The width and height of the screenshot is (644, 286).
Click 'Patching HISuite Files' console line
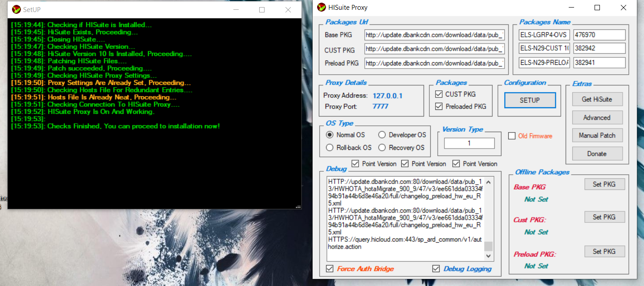69,61
